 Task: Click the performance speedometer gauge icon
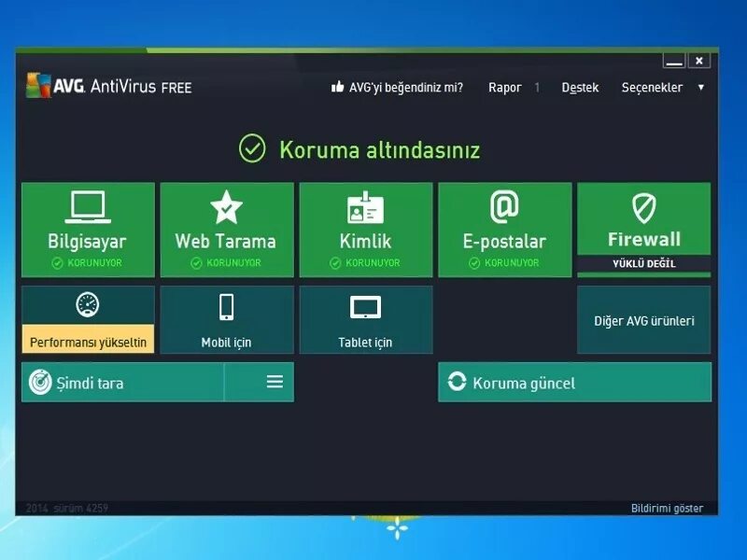pos(88,305)
